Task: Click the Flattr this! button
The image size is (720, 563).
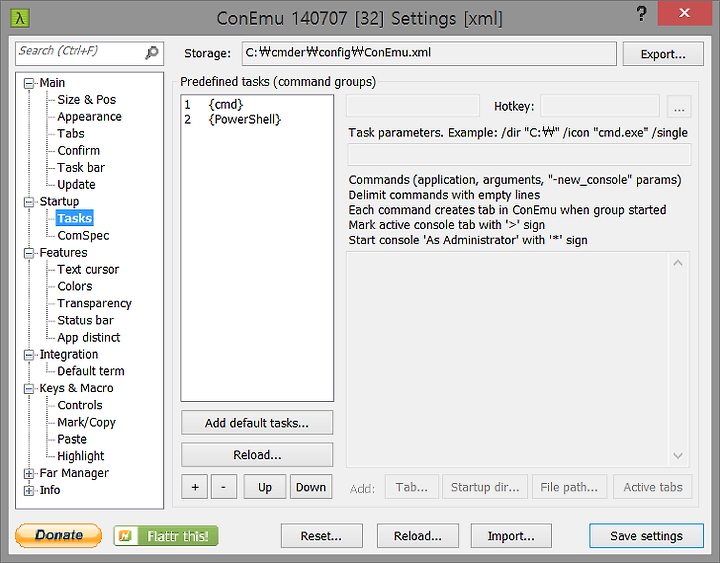Action: pos(166,535)
